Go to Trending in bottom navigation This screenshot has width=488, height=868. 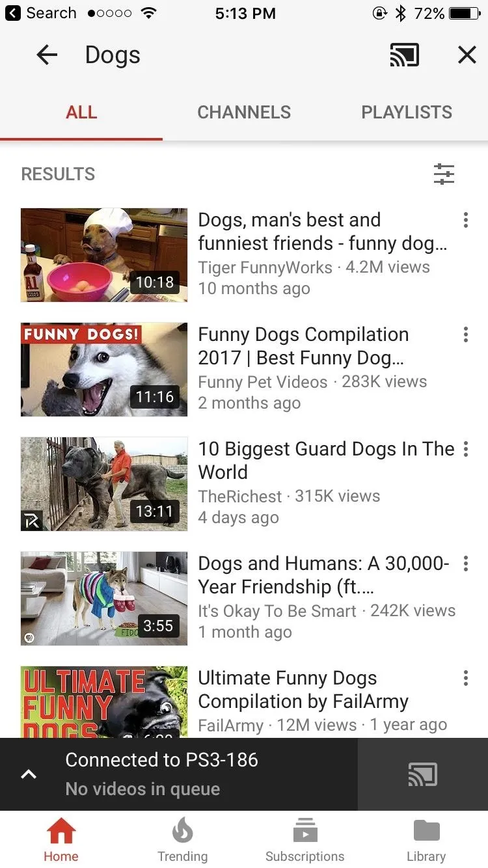[183, 839]
